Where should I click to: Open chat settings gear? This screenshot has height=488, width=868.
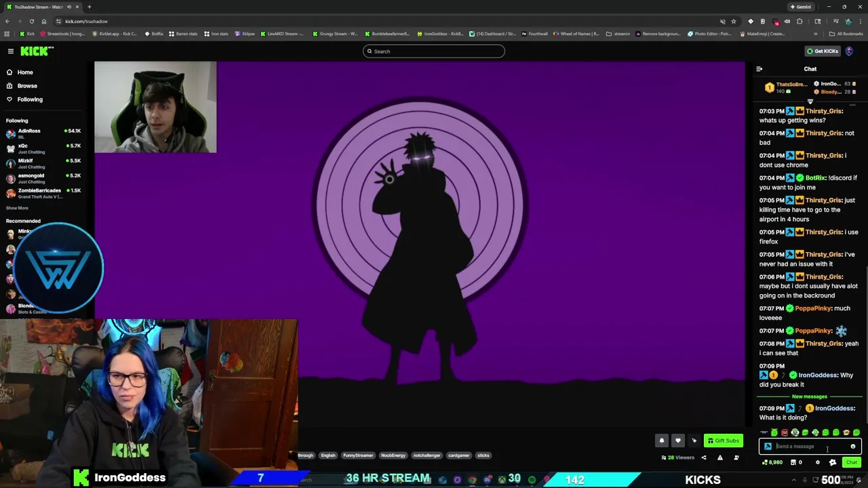pos(817,462)
